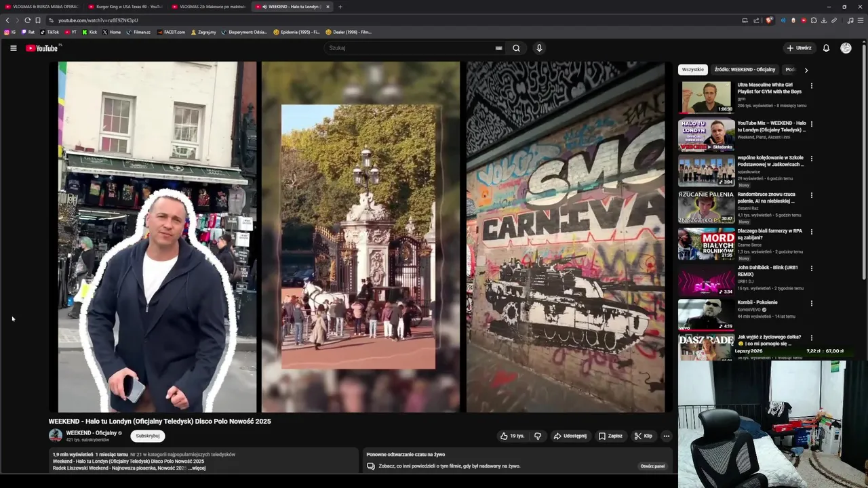
Task: Open the John Dahlbäck - Blink thumbnail
Action: [x=706, y=280]
